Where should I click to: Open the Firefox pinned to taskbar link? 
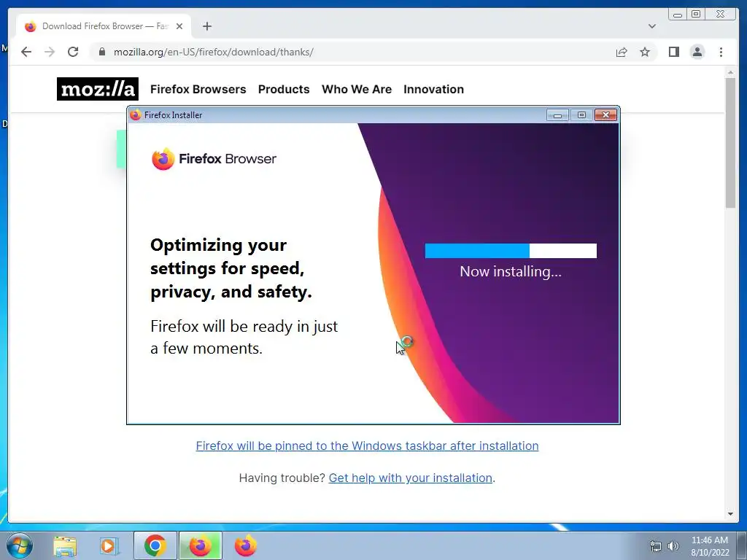click(368, 446)
